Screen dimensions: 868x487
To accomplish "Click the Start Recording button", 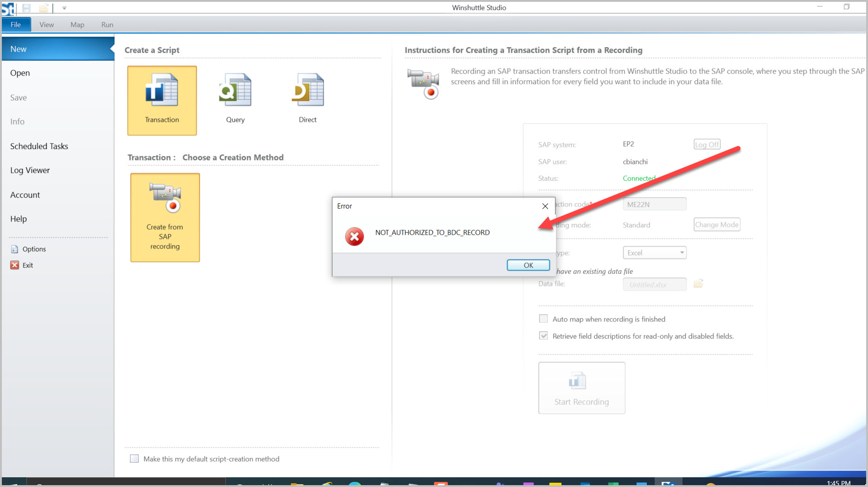I will point(582,388).
